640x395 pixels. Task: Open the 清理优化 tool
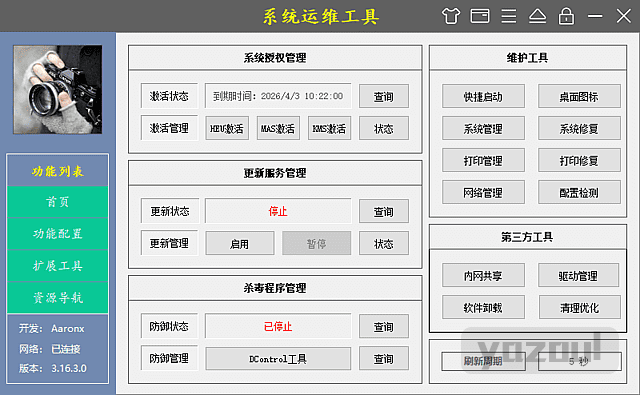pos(580,307)
